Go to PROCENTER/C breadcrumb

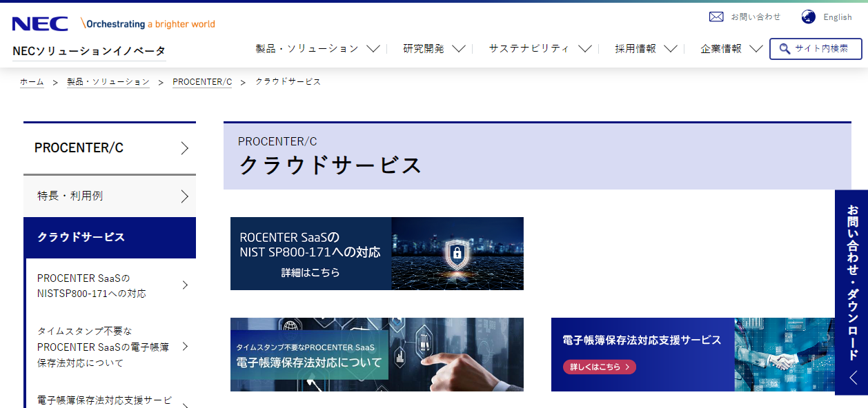click(202, 82)
